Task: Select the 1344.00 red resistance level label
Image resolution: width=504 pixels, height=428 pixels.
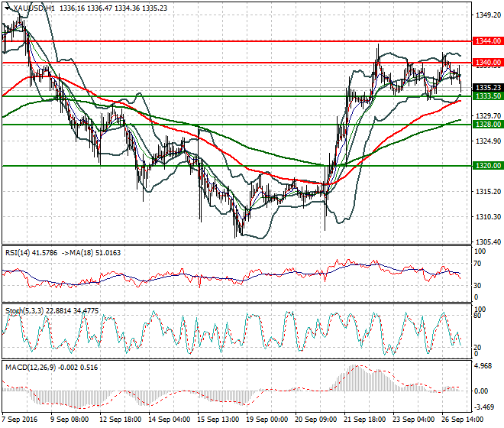Action: point(488,41)
